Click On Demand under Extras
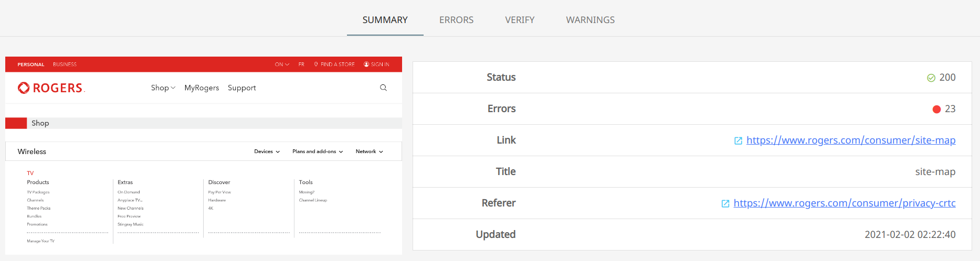 click(129, 192)
